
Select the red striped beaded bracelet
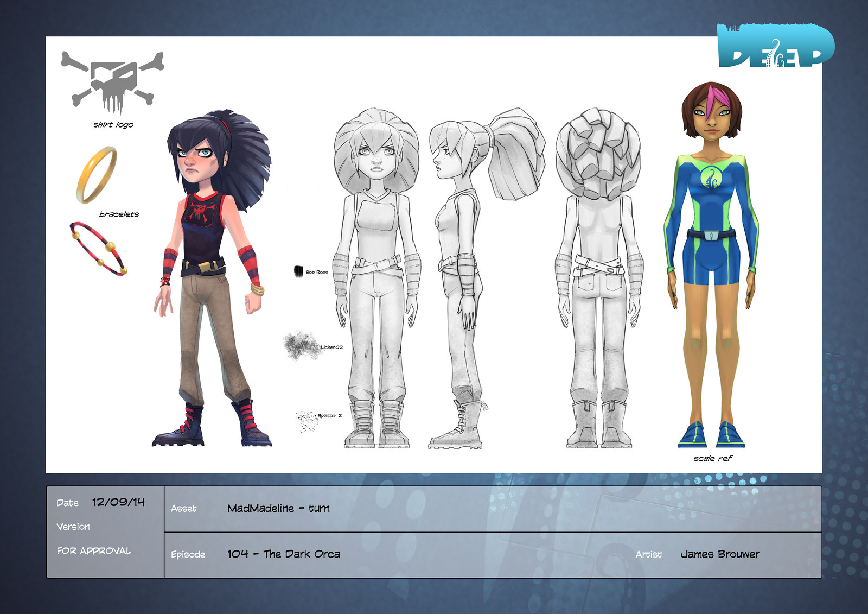coord(98,249)
